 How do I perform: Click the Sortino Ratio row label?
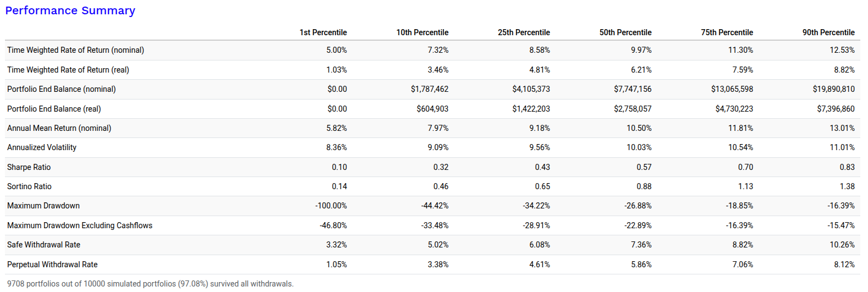click(x=29, y=186)
